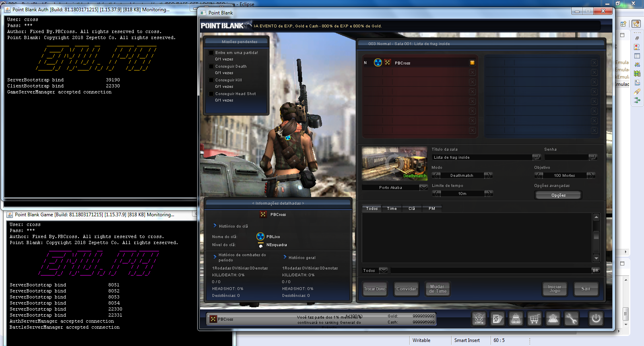644x346 pixels.
Task: Open advanced Opções button
Action: (x=558, y=195)
